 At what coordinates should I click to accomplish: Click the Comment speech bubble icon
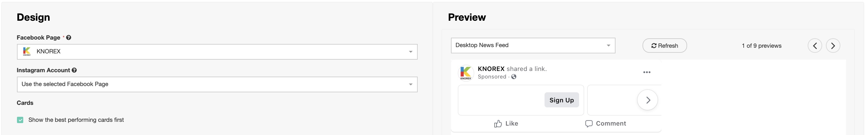(589, 124)
